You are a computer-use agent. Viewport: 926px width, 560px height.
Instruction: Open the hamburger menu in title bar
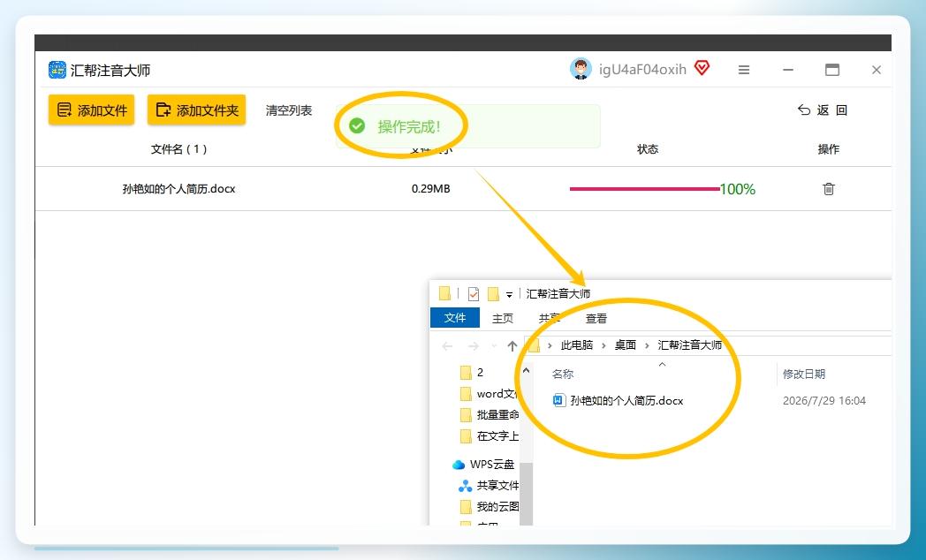point(744,70)
